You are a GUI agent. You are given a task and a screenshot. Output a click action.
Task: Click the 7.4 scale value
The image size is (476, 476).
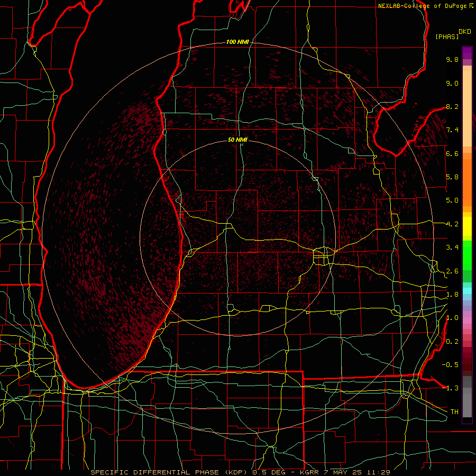[x=452, y=130]
